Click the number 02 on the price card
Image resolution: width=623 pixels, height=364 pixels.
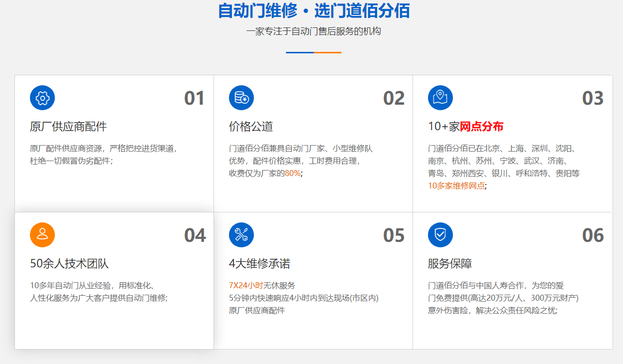click(394, 98)
